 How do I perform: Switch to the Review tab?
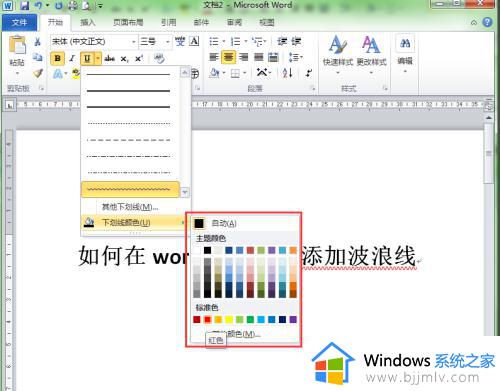point(234,23)
